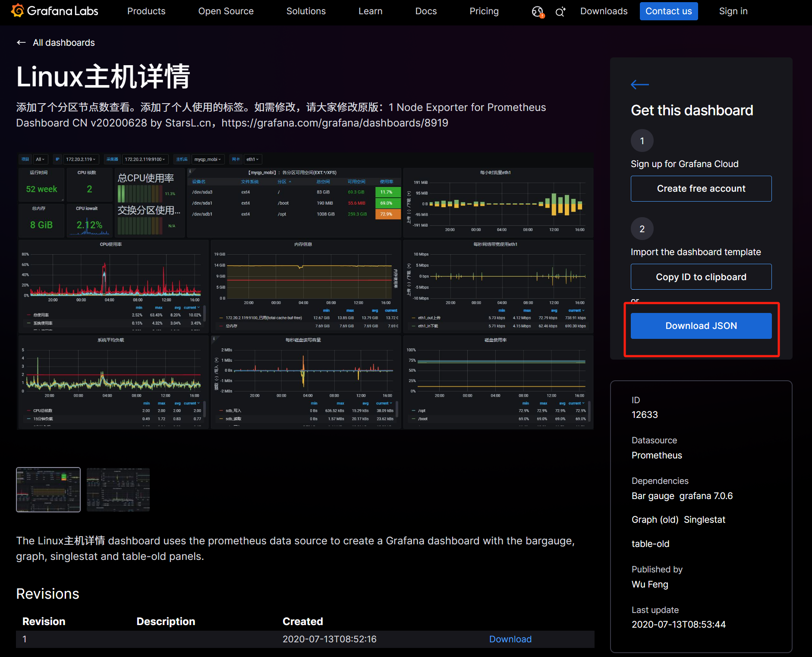Select the second dashboard screenshot thumbnail
Image resolution: width=812 pixels, height=657 pixels.
point(118,490)
